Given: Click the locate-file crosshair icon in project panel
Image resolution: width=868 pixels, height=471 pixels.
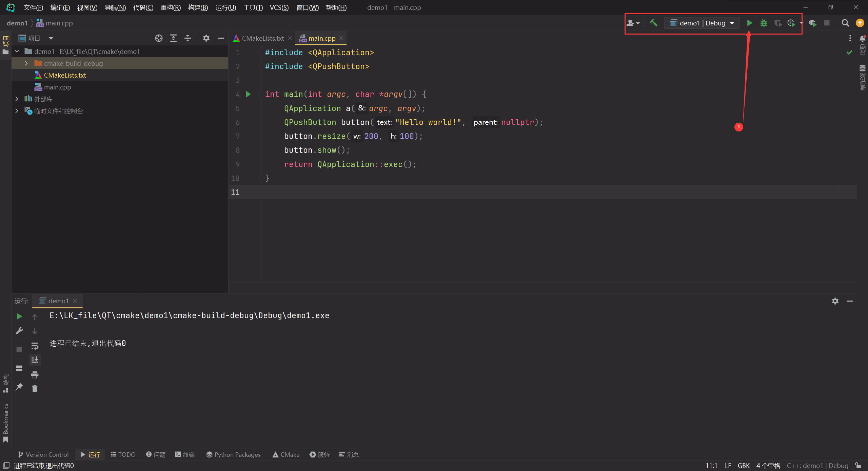Looking at the screenshot, I should 159,38.
